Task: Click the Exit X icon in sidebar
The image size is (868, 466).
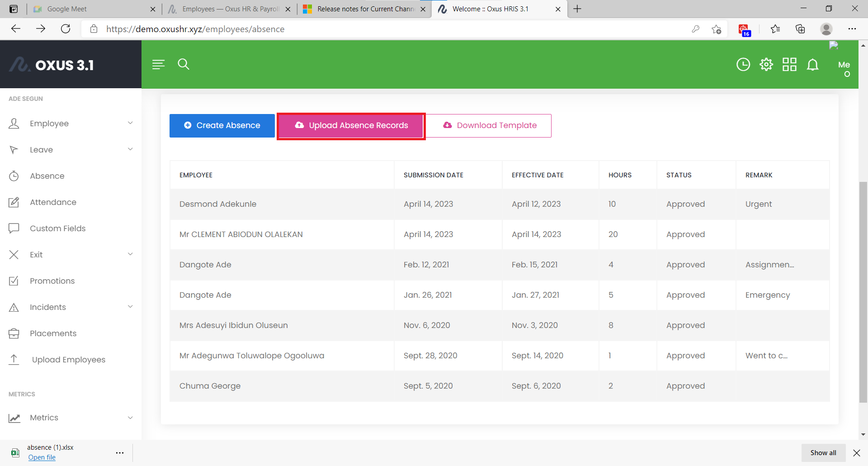Action: pos(14,255)
